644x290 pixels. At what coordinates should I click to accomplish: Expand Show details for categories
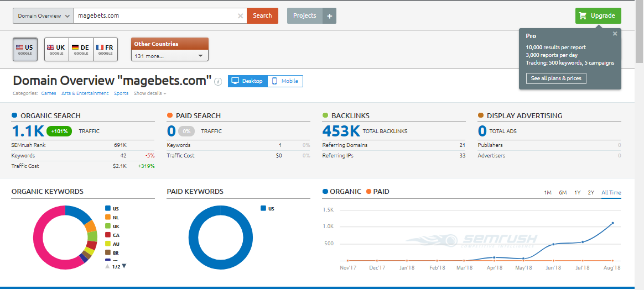click(x=150, y=93)
